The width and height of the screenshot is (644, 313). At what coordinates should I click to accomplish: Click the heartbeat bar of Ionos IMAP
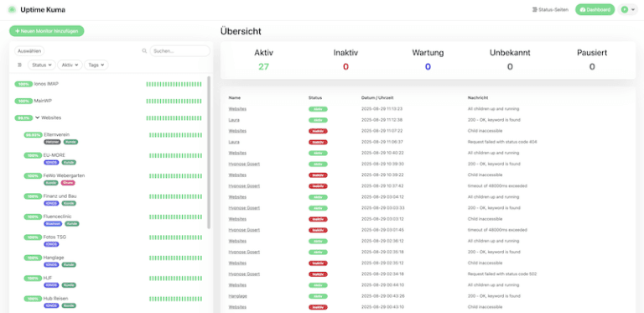174,84
